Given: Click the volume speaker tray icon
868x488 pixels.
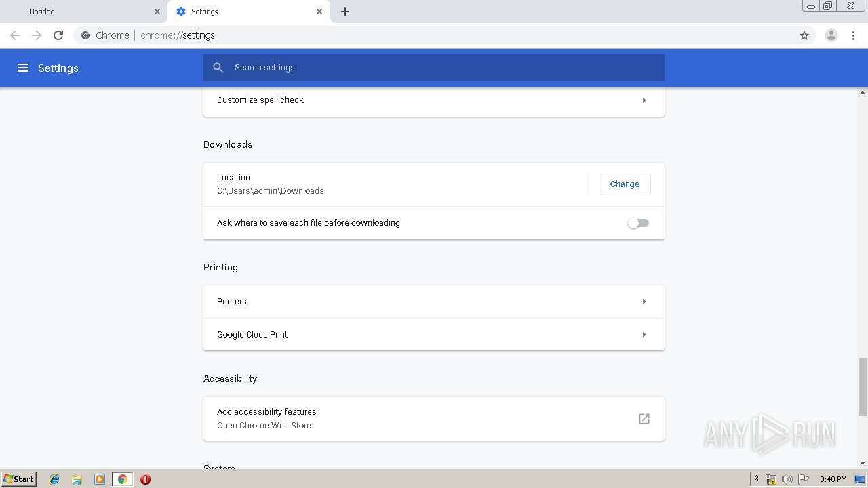Looking at the screenshot, I should click(x=787, y=479).
